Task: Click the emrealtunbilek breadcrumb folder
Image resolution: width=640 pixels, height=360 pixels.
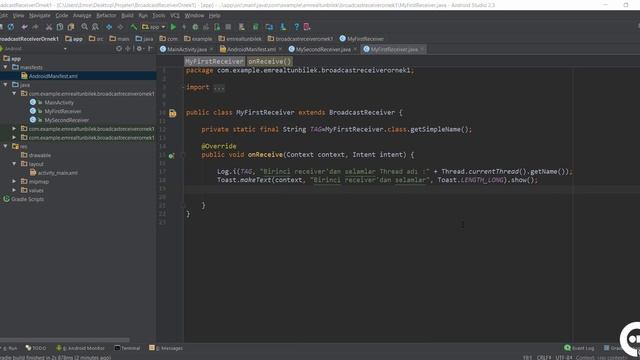Action: pos(240,39)
